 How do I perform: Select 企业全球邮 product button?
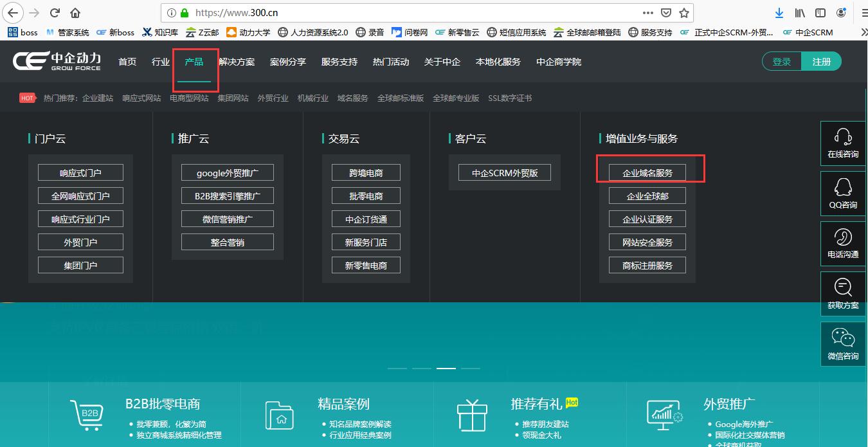point(647,196)
